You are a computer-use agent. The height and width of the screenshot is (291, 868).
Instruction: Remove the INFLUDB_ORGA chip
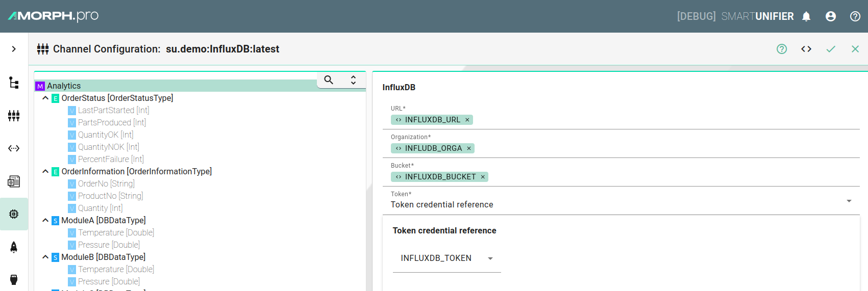click(469, 148)
